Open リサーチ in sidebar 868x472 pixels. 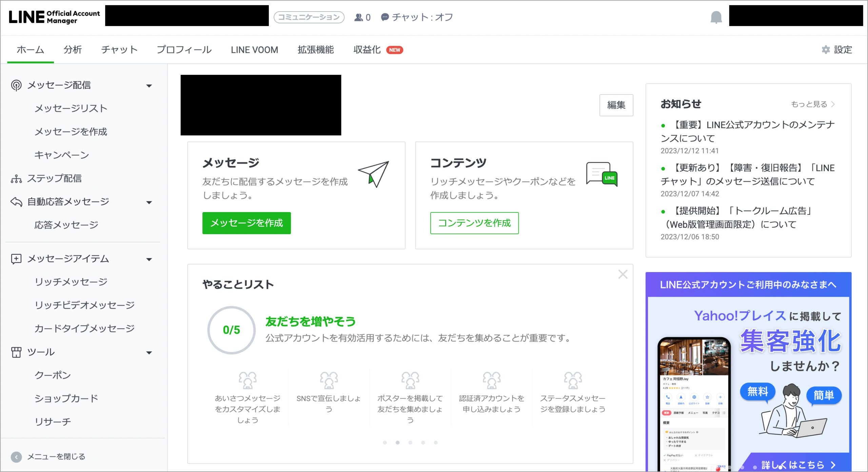(x=53, y=422)
